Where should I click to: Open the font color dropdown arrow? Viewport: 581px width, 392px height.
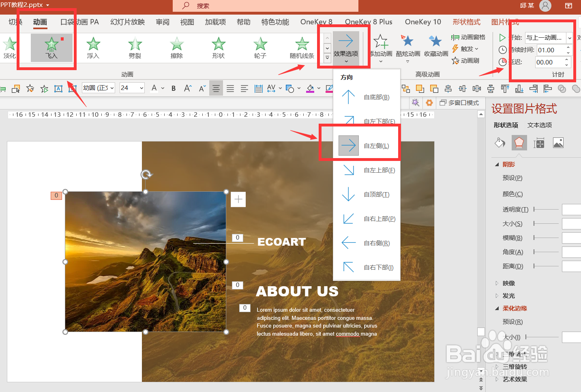coord(163,88)
